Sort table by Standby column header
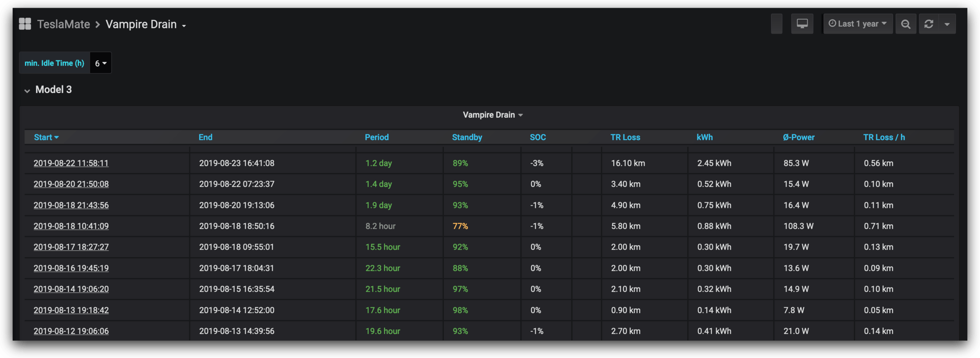Viewport: 980px width, 358px height. (467, 137)
